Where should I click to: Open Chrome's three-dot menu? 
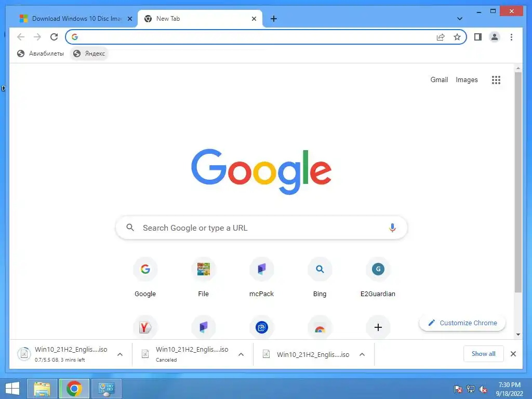tap(511, 37)
